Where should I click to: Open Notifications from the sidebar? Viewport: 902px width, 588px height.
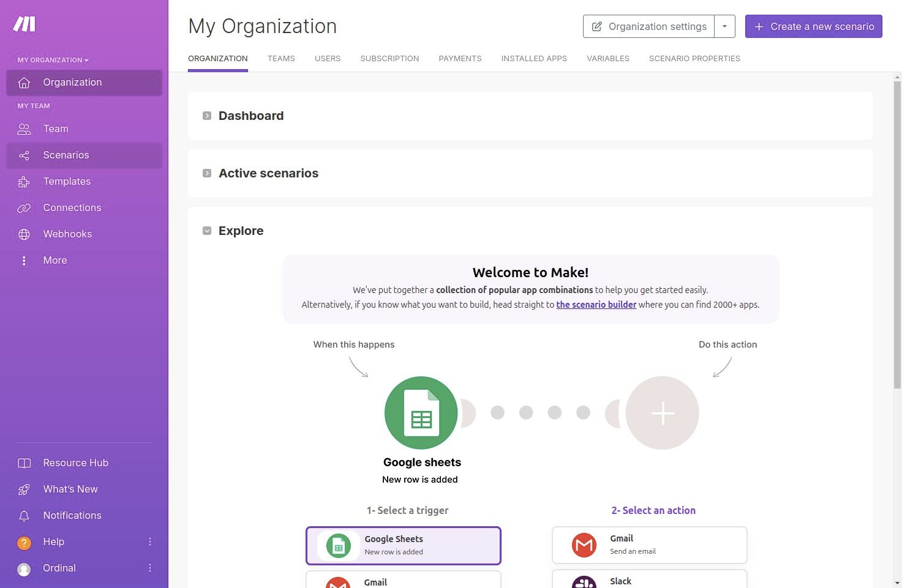click(x=72, y=515)
